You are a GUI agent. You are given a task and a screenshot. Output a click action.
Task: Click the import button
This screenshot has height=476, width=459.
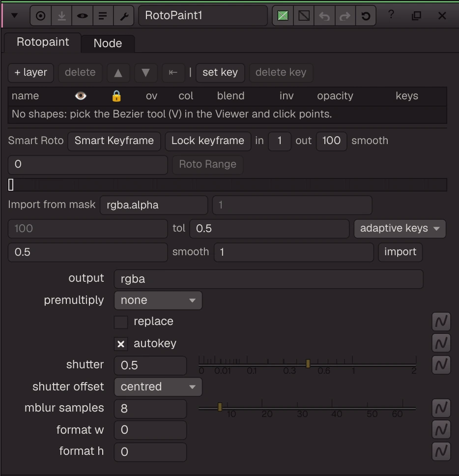[400, 252]
